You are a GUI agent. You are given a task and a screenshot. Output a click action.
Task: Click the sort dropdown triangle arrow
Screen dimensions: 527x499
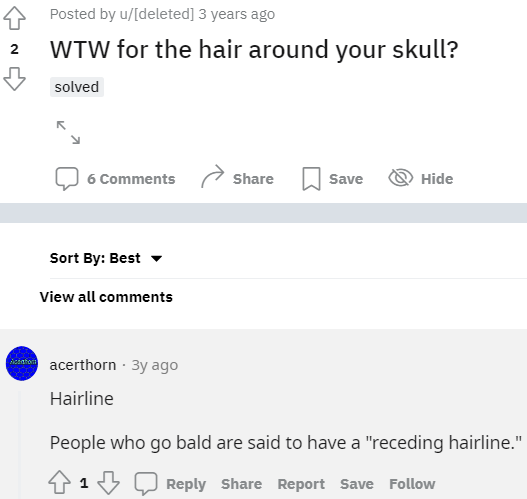[x=156, y=258]
